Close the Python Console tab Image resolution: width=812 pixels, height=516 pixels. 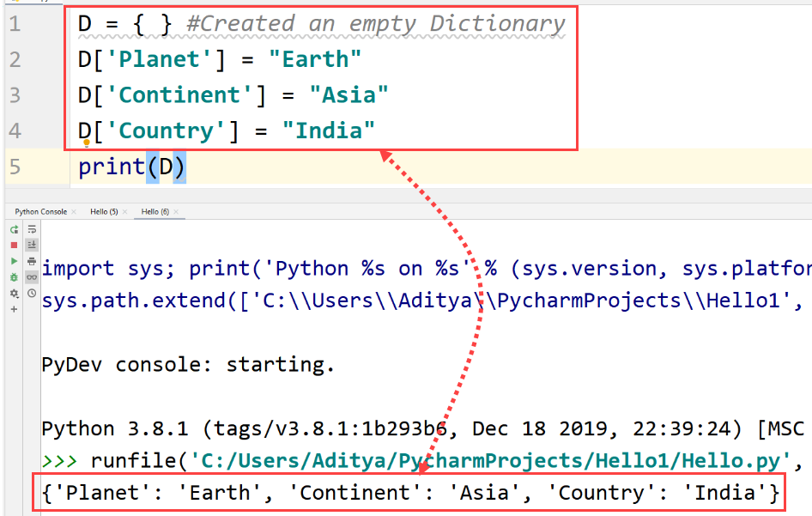[x=74, y=212]
